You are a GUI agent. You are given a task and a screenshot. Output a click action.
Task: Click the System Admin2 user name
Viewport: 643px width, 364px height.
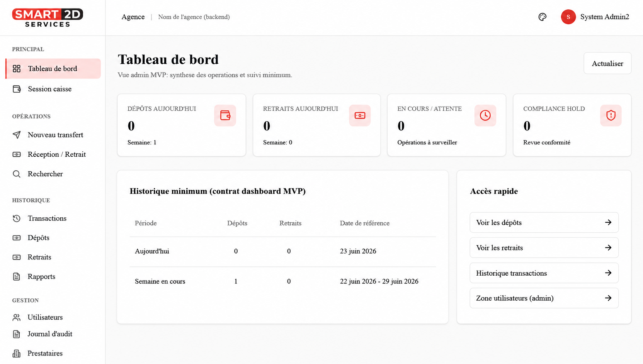click(605, 17)
